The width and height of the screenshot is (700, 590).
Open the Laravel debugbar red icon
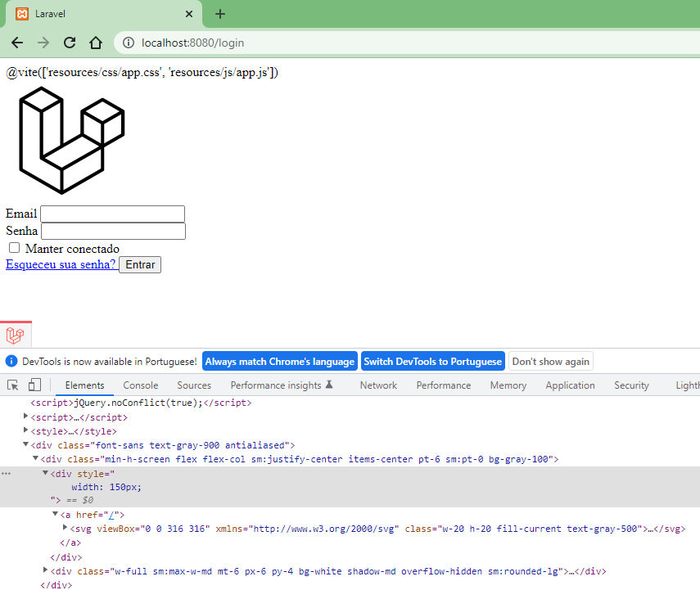(x=15, y=336)
